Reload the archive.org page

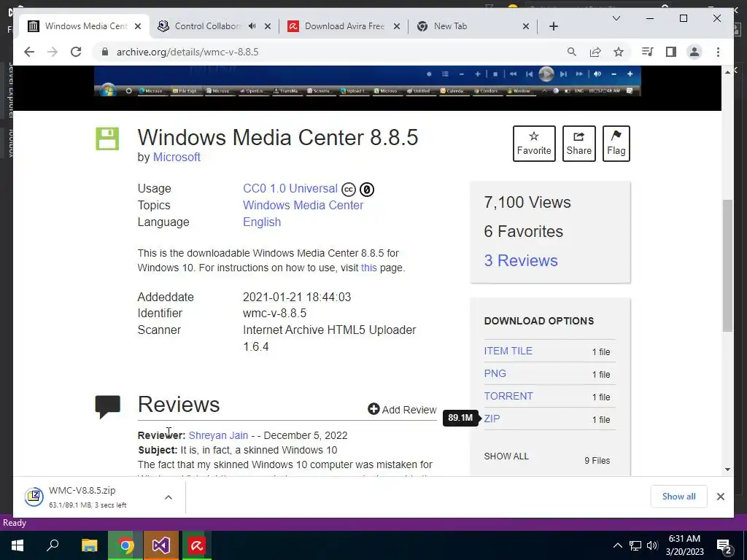point(76,52)
